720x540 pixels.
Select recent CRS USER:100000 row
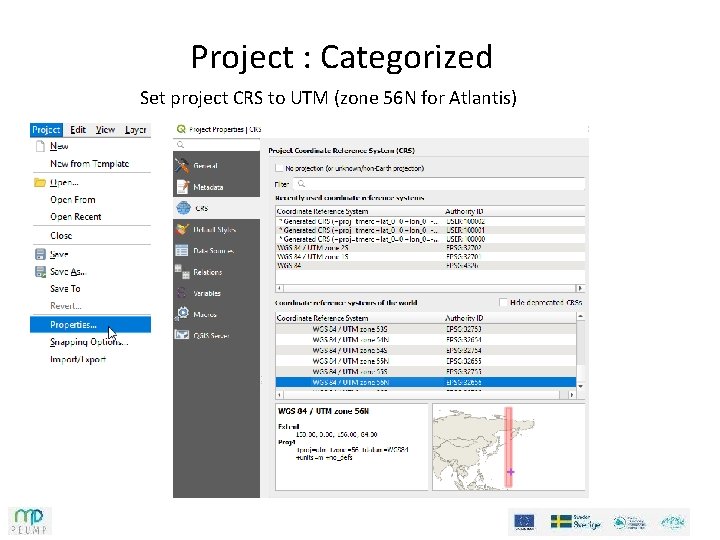(430, 239)
